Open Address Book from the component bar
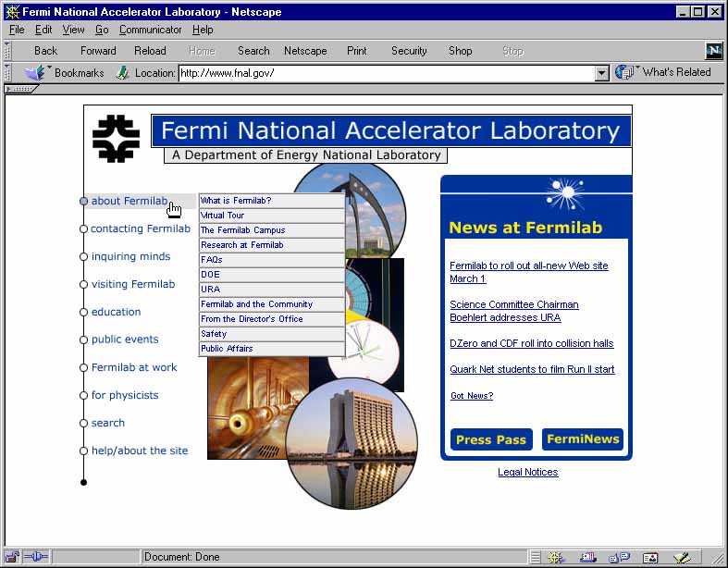 point(650,557)
